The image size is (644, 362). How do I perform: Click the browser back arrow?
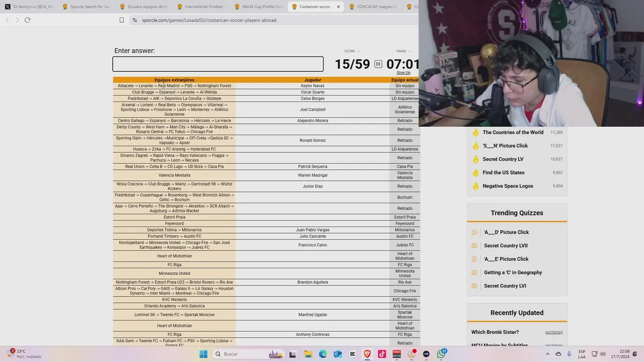click(7, 20)
